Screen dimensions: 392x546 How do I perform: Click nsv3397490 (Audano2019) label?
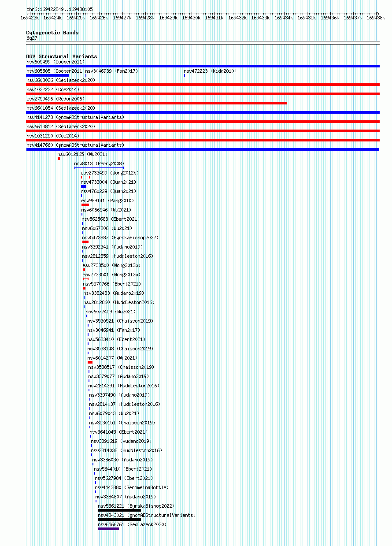[119, 395]
